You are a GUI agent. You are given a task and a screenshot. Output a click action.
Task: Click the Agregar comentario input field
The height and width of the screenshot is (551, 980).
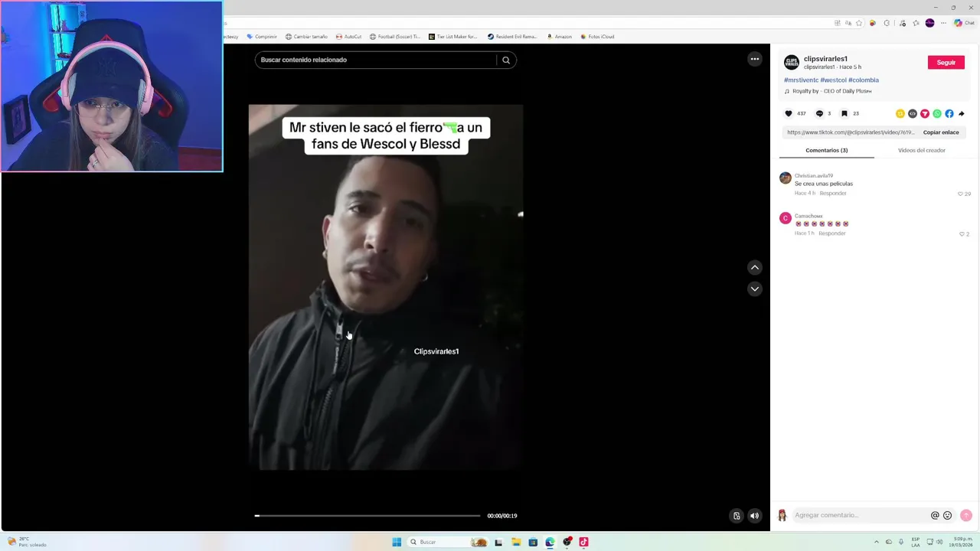(861, 515)
